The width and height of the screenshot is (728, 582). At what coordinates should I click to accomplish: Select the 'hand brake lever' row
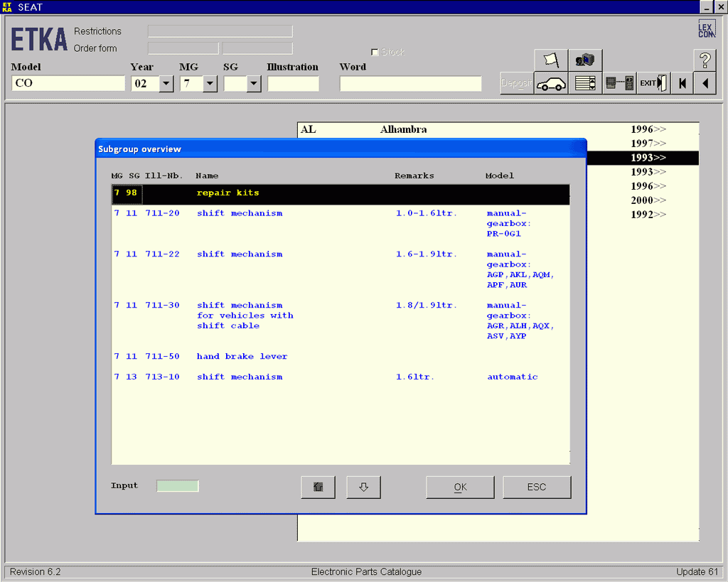[341, 357]
